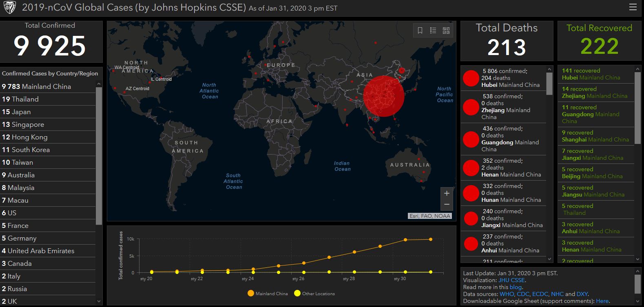Select '9 recovered Shanghai' row

click(596, 136)
